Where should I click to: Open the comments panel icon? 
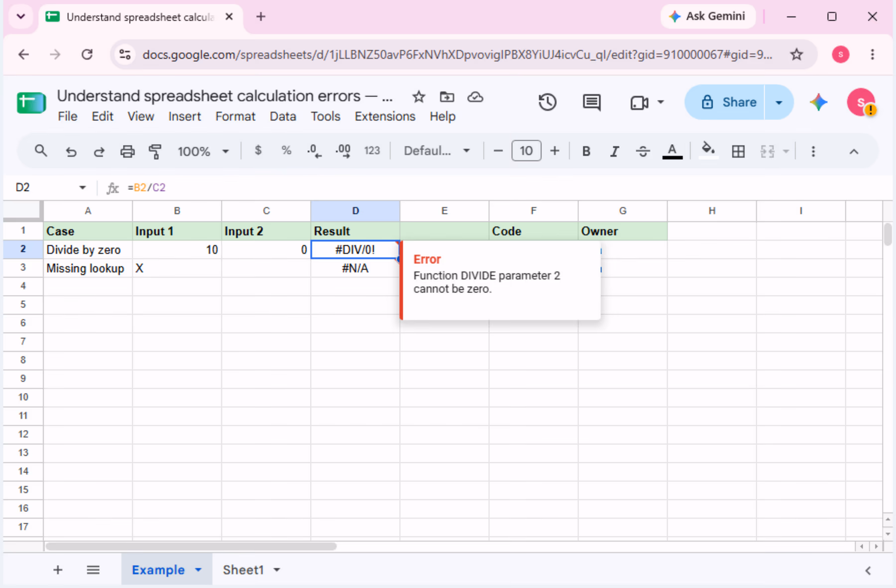pos(591,102)
